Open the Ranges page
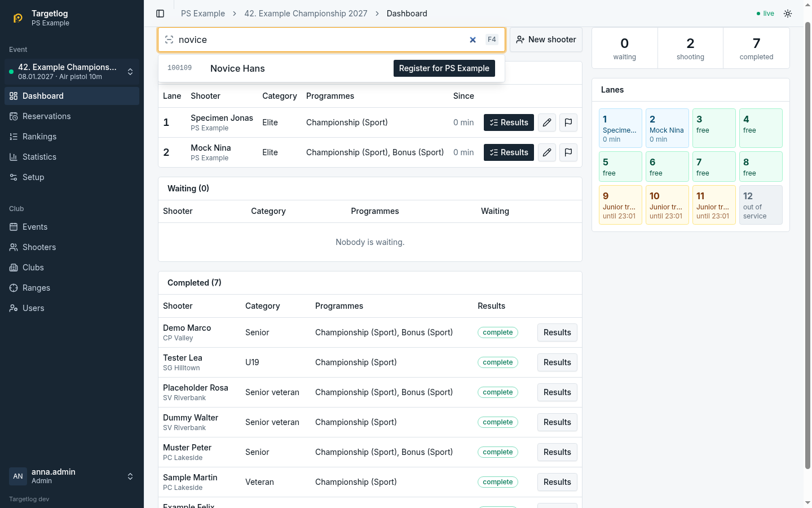This screenshot has height=508, width=812. click(72, 288)
